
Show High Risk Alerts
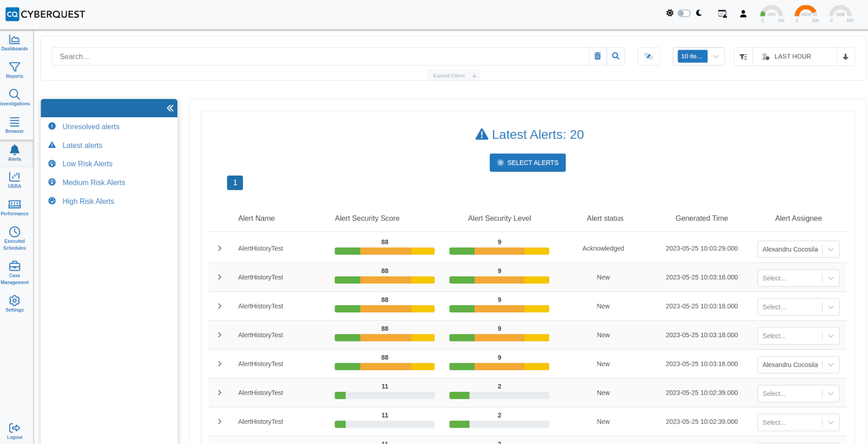88,201
